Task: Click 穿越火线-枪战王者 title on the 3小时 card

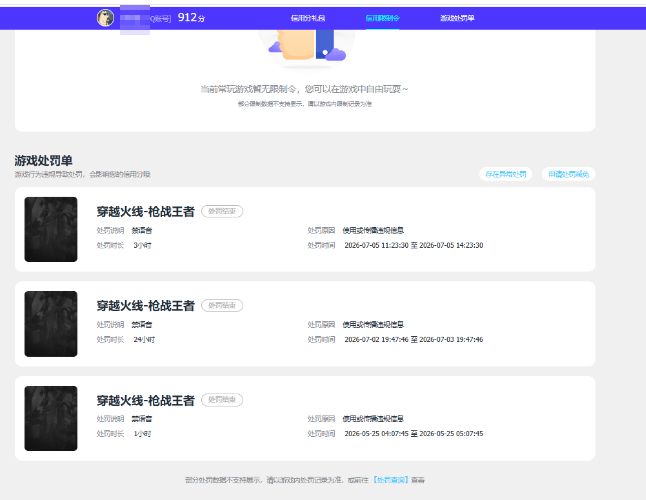Action: [145, 212]
